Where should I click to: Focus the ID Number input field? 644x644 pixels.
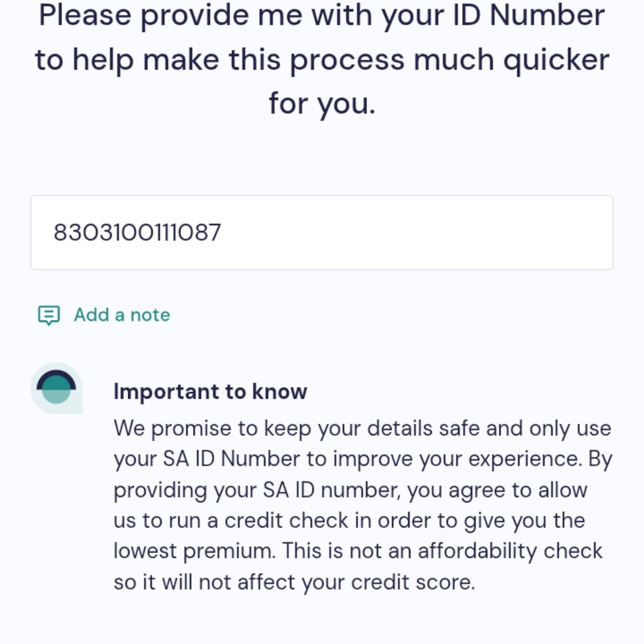322,232
